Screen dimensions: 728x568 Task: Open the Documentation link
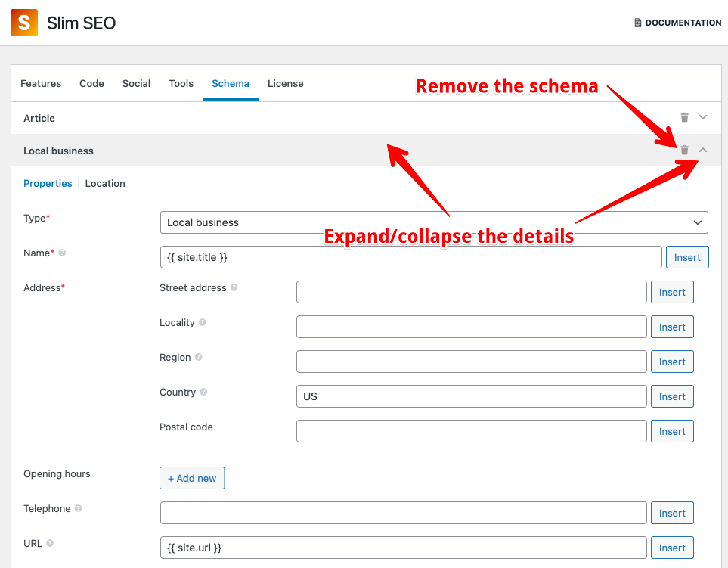coord(677,23)
